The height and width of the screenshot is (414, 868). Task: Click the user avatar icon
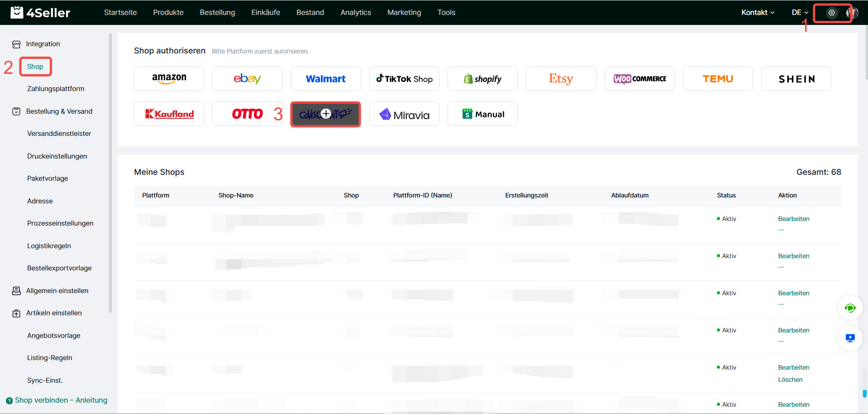(852, 13)
